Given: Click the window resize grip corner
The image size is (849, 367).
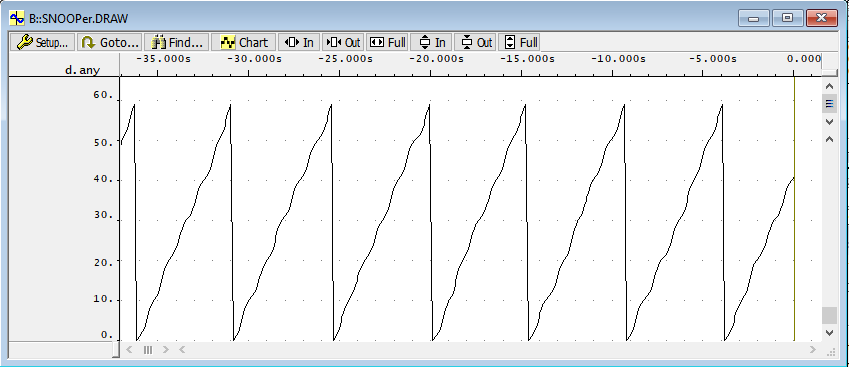Looking at the screenshot, I should (831, 351).
